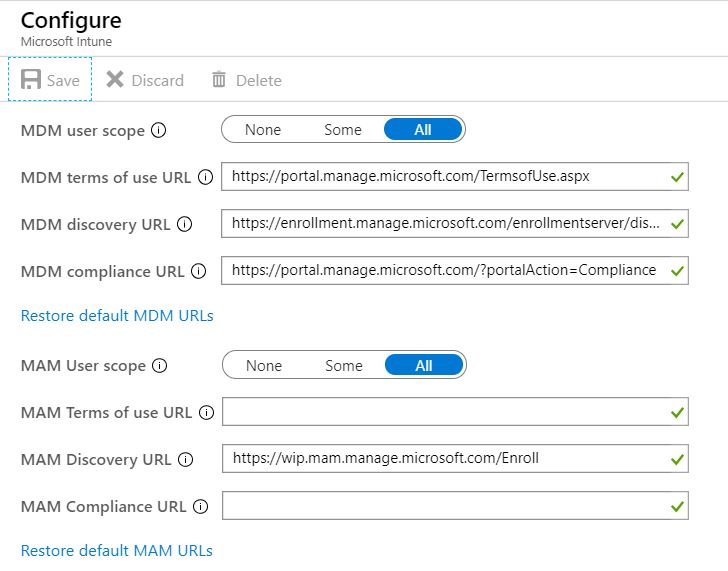Click the MDM discovery URL label
The width and height of the screenshot is (728, 571).
96,225
